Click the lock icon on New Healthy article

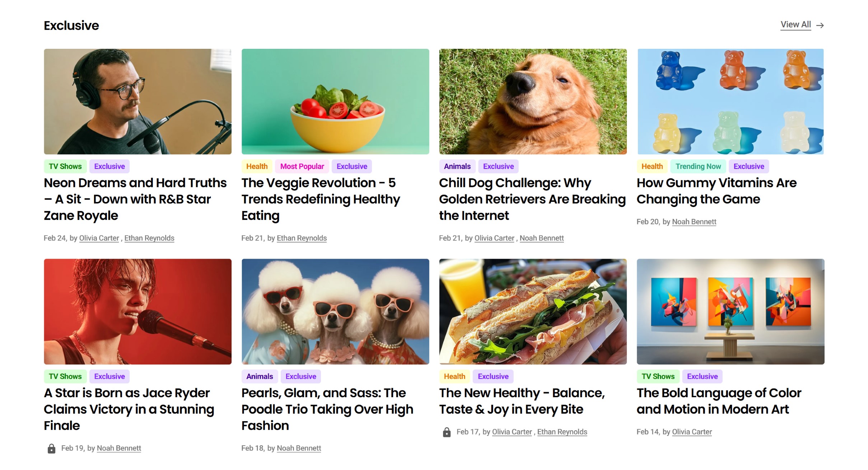pos(447,432)
